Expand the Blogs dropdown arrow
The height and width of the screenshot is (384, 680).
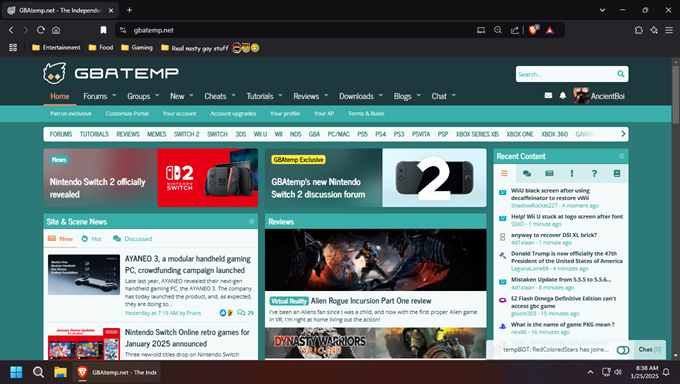tap(418, 95)
